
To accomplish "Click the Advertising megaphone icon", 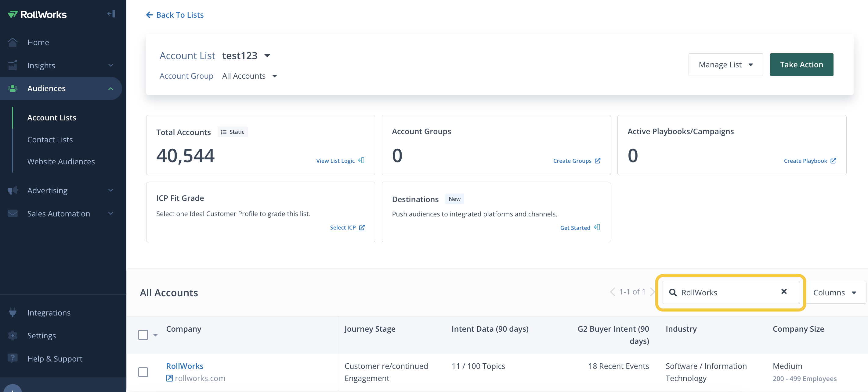I will pos(13,191).
